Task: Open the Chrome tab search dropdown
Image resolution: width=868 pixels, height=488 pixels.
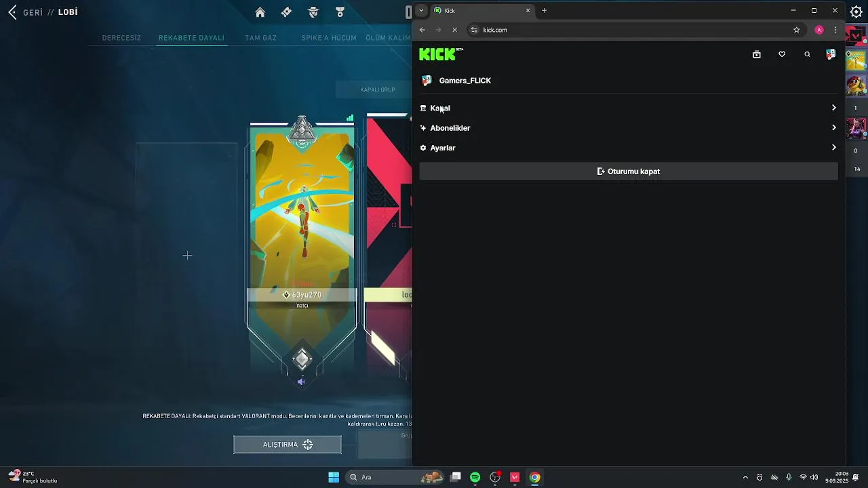Action: tap(421, 10)
